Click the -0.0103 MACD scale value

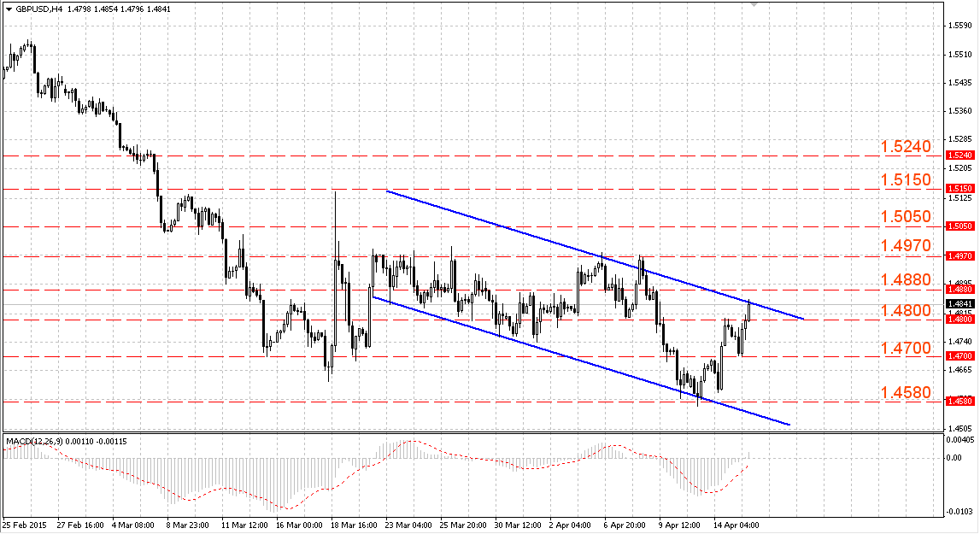point(959,512)
